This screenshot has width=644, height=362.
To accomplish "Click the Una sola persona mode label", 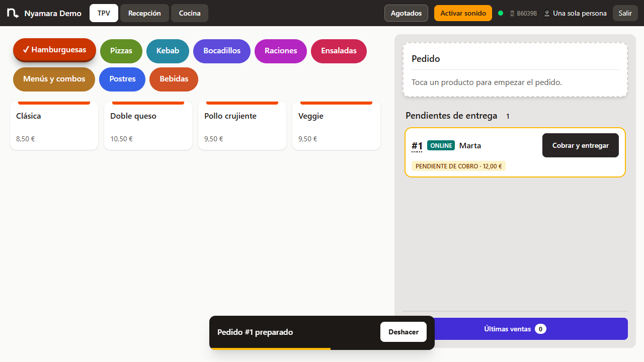I will (x=580, y=14).
